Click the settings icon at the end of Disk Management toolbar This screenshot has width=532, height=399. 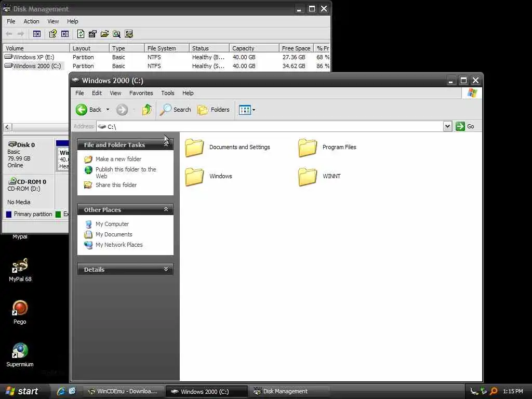[x=129, y=34]
